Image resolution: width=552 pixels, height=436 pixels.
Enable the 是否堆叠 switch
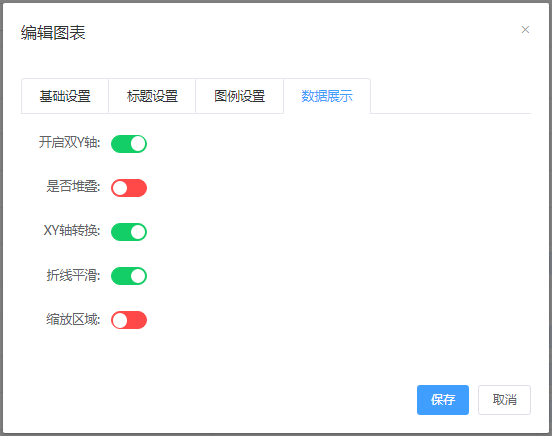(129, 188)
